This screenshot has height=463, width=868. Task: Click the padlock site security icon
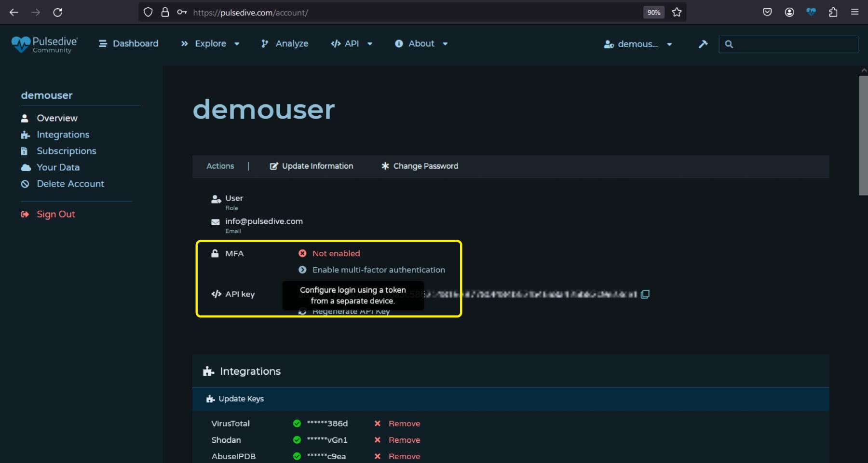click(165, 12)
